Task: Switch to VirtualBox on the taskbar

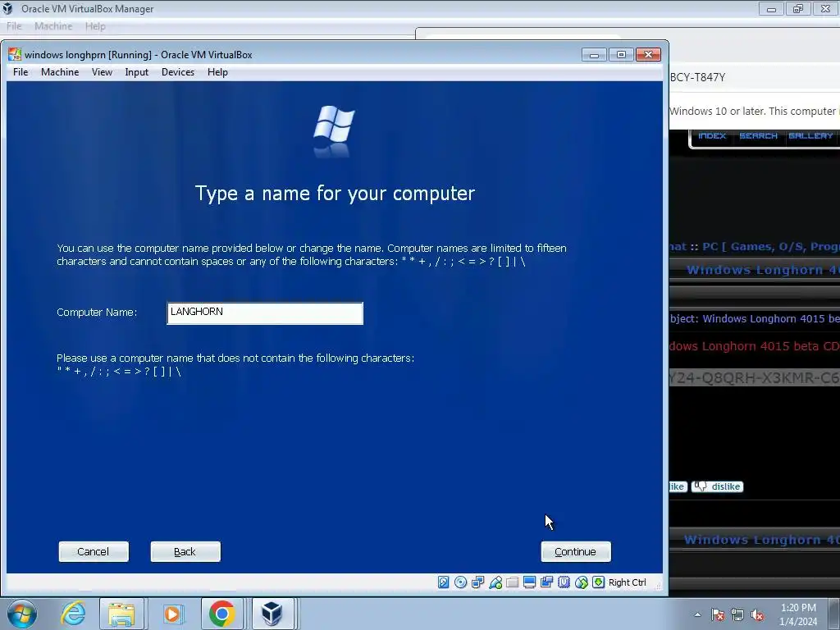Action: tap(272, 614)
